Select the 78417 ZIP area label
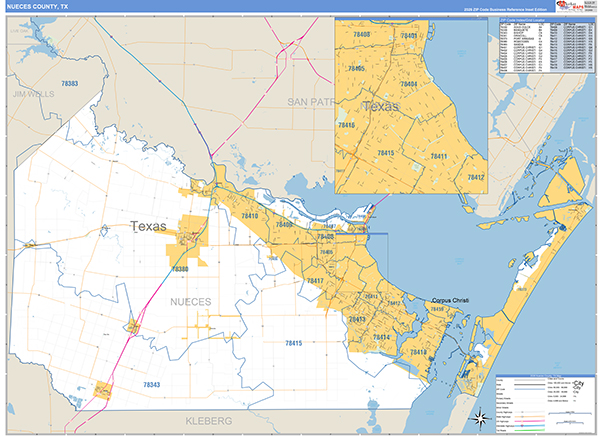The image size is (600, 436). tap(314, 281)
